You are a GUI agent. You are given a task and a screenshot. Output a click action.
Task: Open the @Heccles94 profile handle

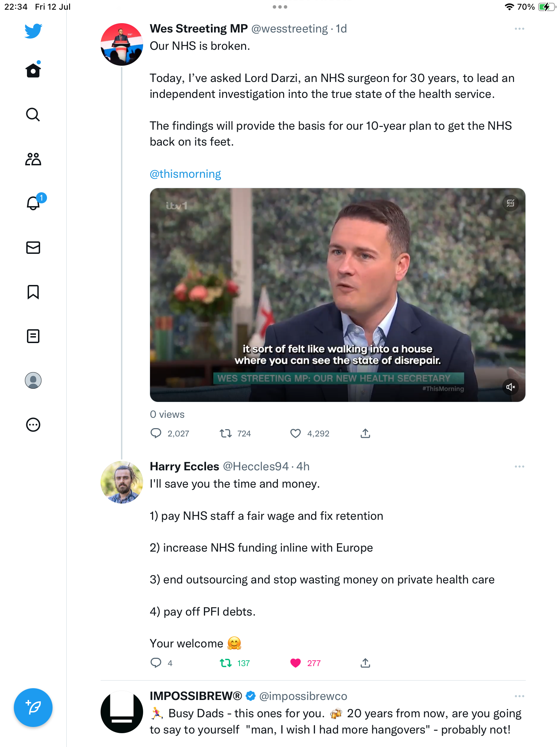(256, 467)
